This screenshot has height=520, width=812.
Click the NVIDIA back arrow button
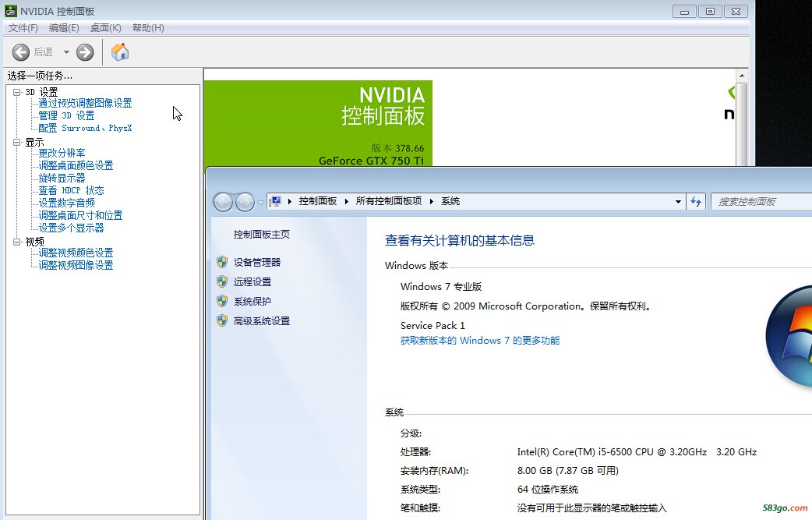point(21,52)
